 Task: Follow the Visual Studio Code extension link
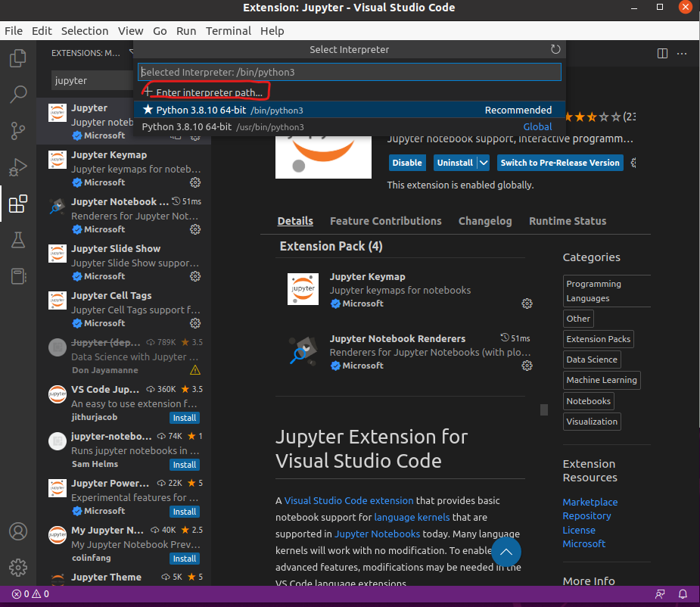click(x=349, y=501)
